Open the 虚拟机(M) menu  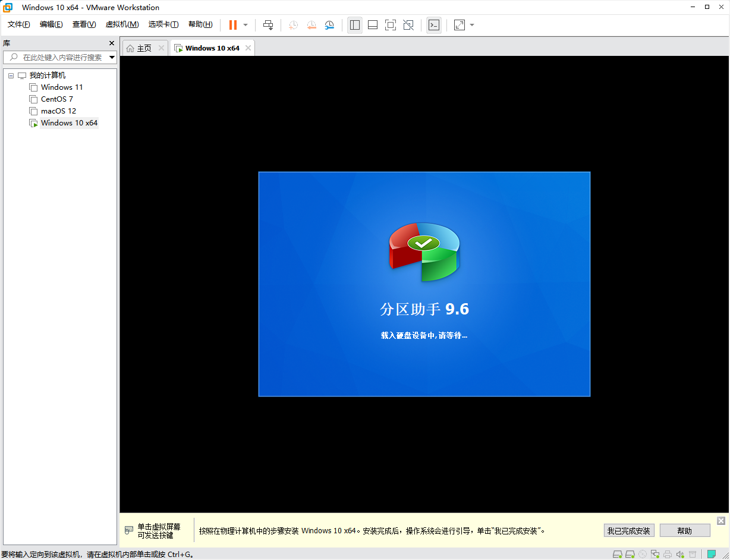(122, 24)
